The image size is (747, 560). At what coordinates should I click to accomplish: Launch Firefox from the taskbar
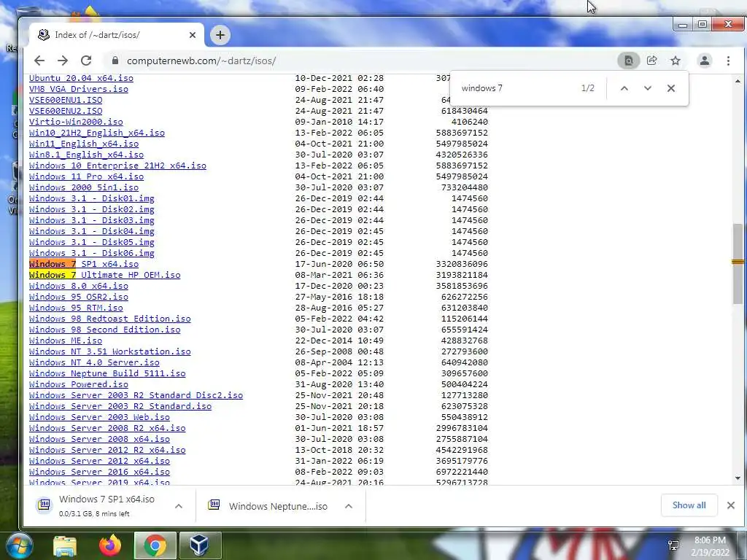110,545
